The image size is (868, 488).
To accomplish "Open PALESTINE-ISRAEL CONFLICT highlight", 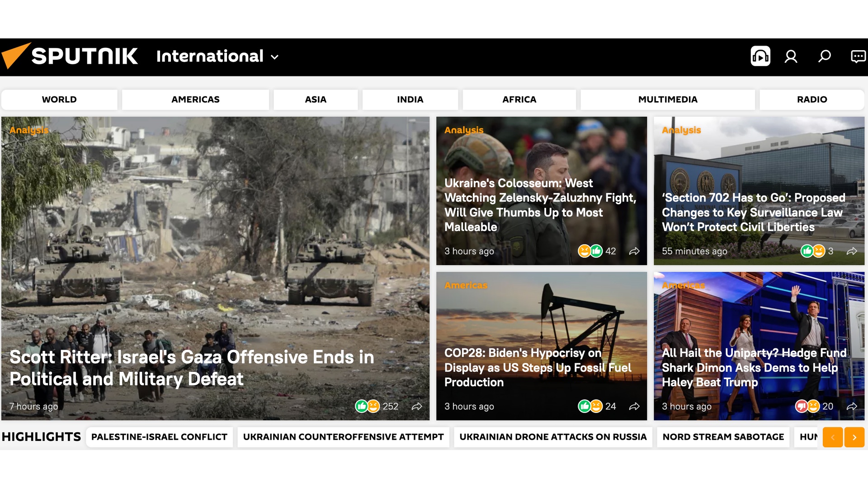I will tap(159, 437).
